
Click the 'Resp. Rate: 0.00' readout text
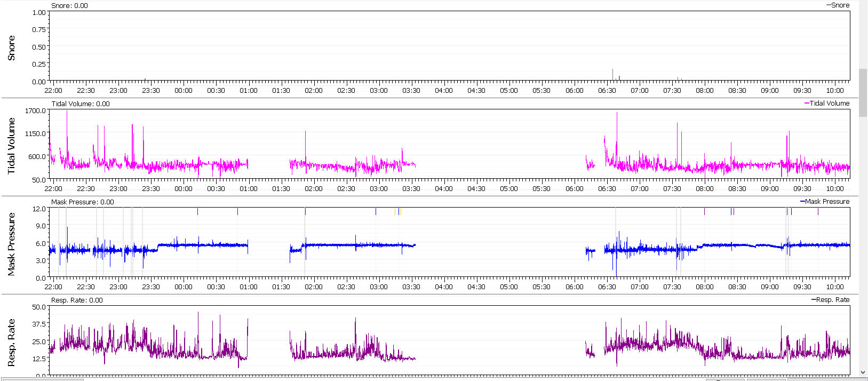tap(77, 300)
